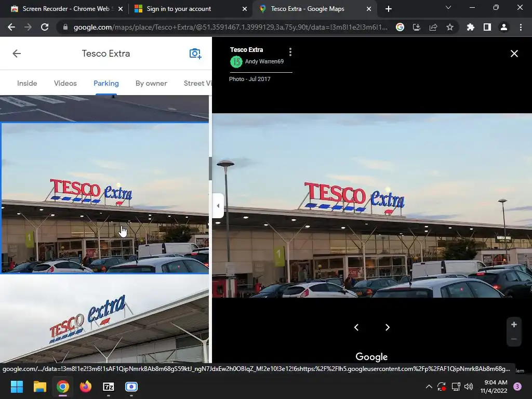The height and width of the screenshot is (399, 532).
Task: Open Andy Warren69 contributor link
Action: pyautogui.click(x=264, y=61)
